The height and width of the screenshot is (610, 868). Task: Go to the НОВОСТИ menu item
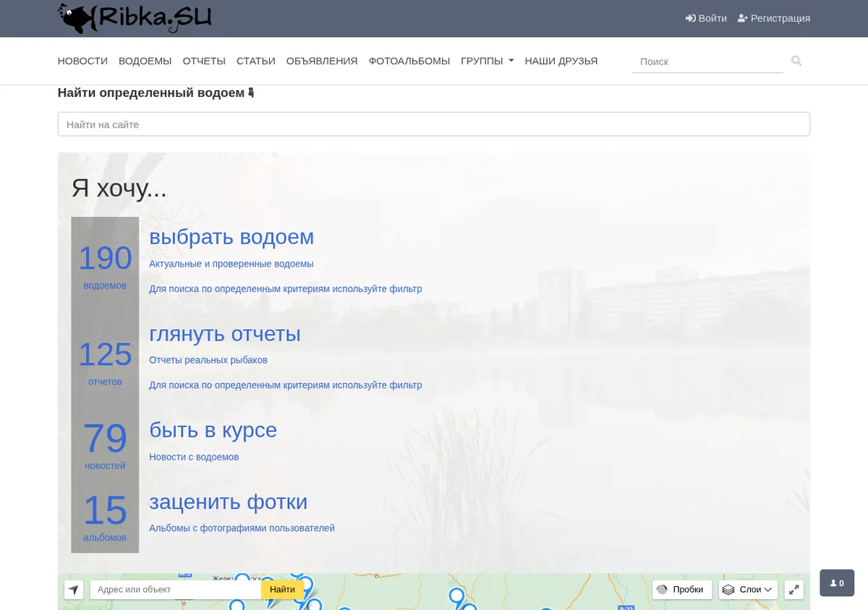coord(82,61)
